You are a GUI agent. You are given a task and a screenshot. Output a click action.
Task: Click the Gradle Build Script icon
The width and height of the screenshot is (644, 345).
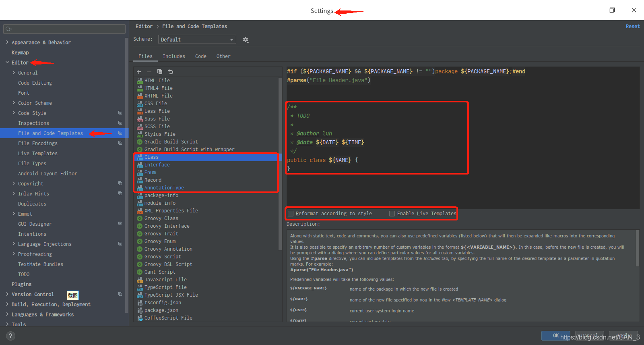click(x=140, y=142)
